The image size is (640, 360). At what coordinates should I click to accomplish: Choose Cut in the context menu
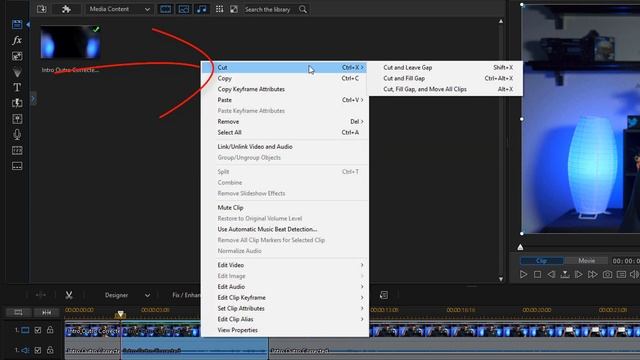point(285,67)
